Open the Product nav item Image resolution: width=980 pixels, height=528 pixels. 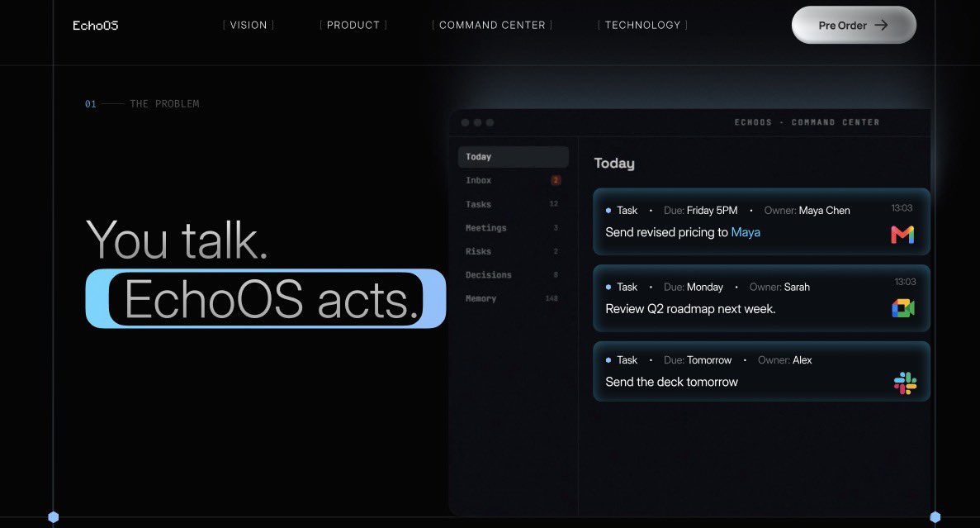point(353,25)
